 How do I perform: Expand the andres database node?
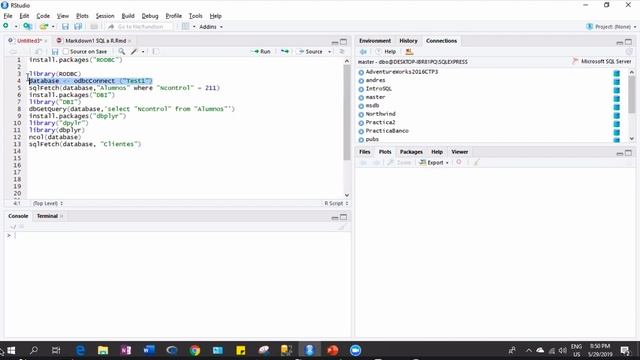click(361, 81)
